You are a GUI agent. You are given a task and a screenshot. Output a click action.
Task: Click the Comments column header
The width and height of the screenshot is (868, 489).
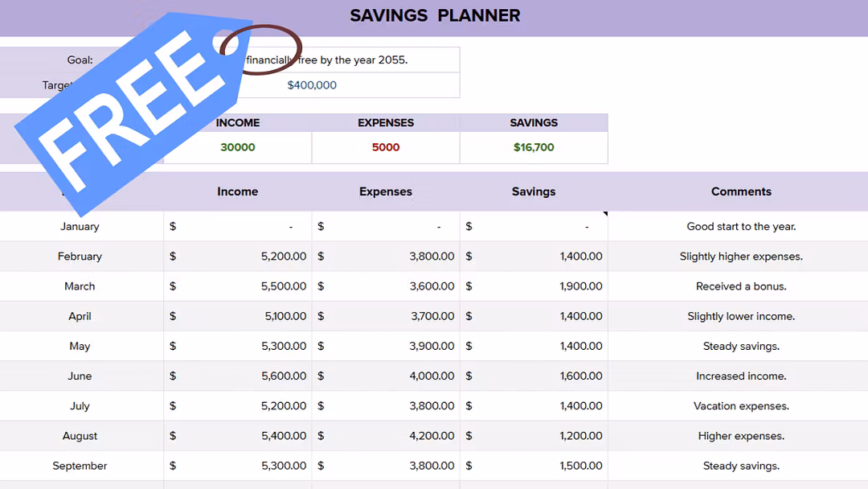tap(741, 191)
